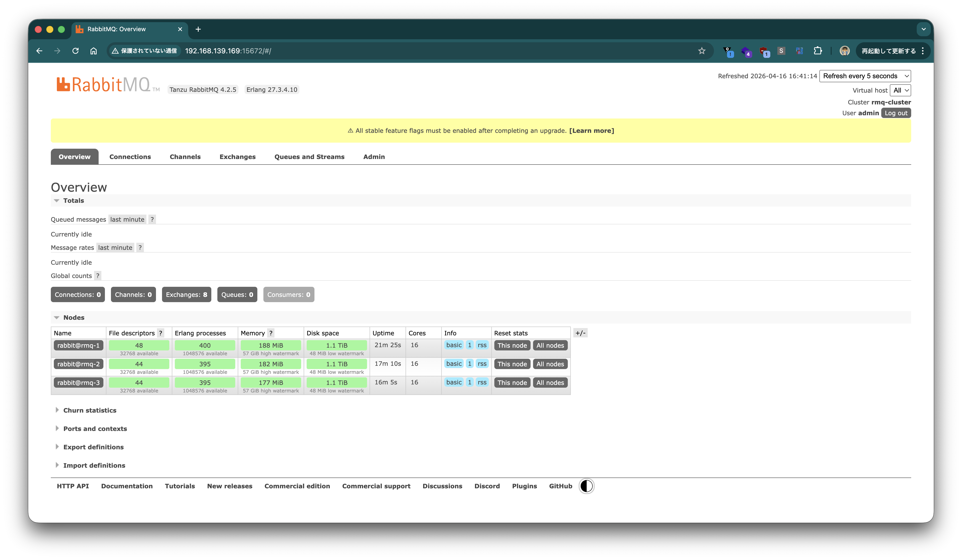Reset stats for This node on rabbit@rmq-3

click(512, 382)
